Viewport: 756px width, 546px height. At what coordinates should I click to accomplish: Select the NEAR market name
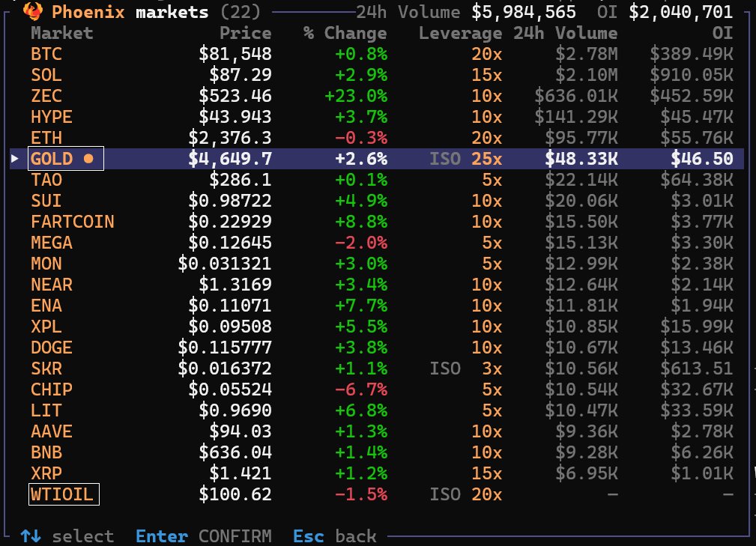tap(52, 285)
